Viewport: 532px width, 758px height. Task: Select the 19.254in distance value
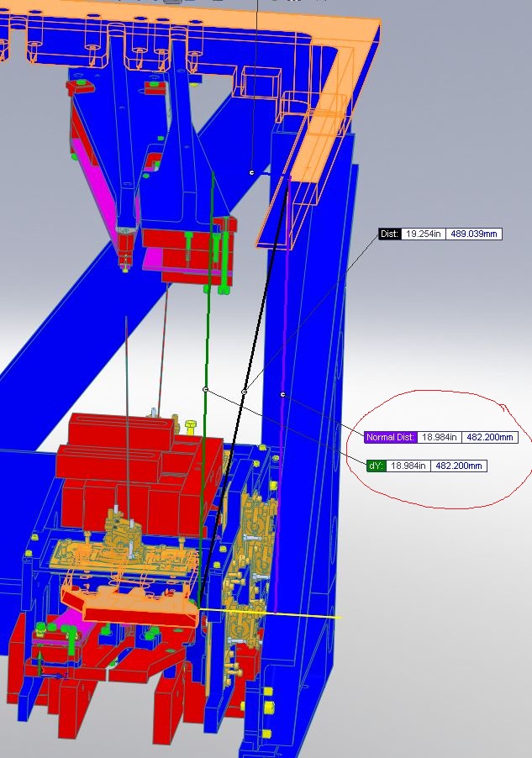click(x=424, y=234)
